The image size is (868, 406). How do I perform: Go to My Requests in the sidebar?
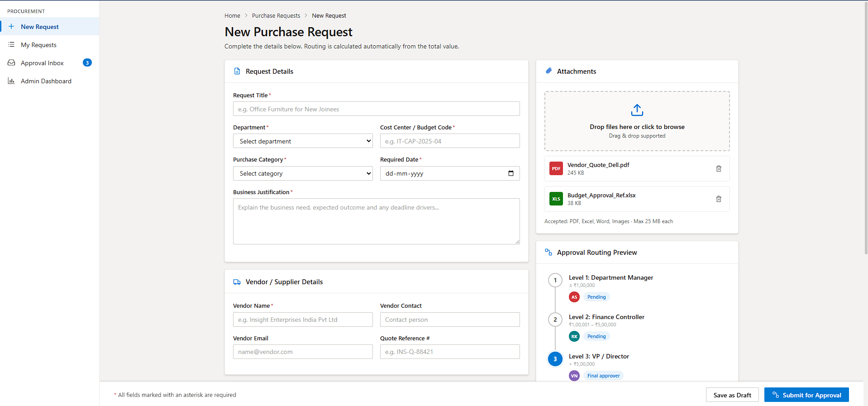pyautogui.click(x=50, y=44)
